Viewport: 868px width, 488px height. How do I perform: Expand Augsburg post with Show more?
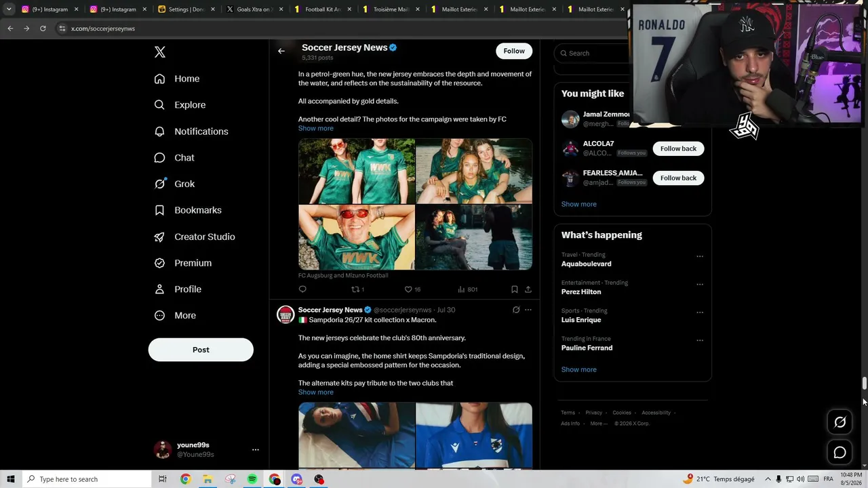(x=315, y=128)
